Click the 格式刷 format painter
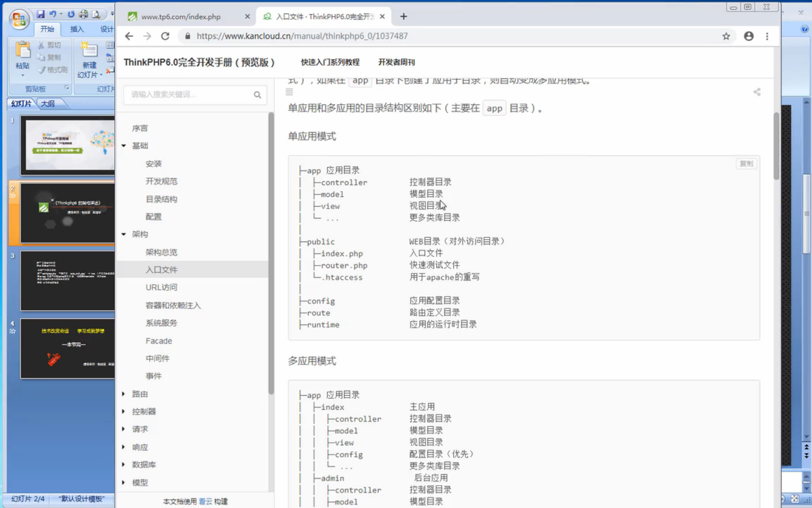This screenshot has width=812, height=508. (x=53, y=70)
